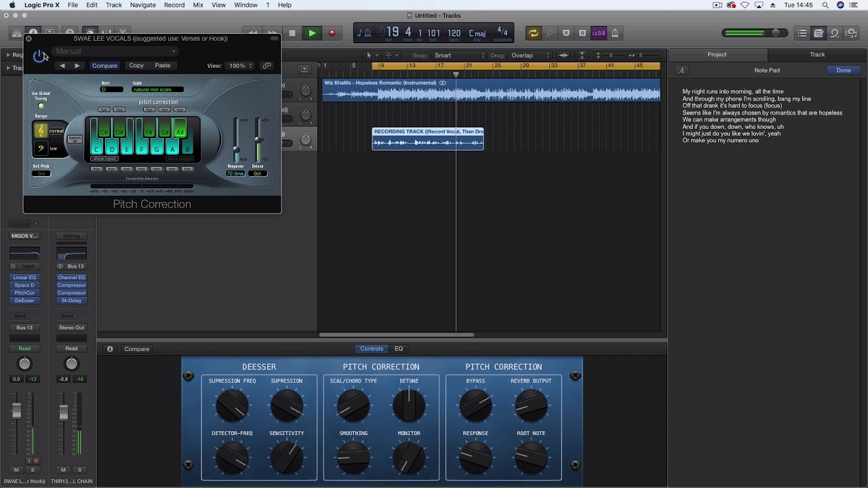Open the PitchCor plugin slot
Screen dimensions: 868x488
(x=24, y=293)
